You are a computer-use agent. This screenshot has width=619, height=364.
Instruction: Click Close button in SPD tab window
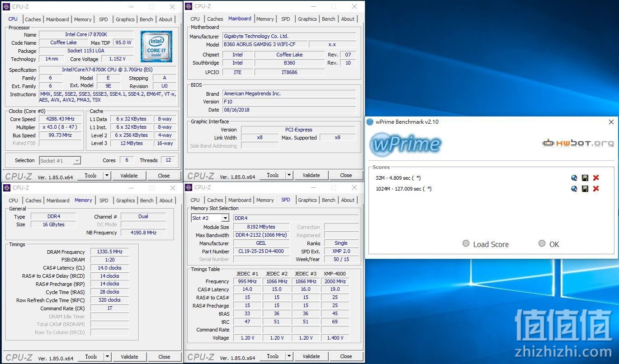pos(346,356)
